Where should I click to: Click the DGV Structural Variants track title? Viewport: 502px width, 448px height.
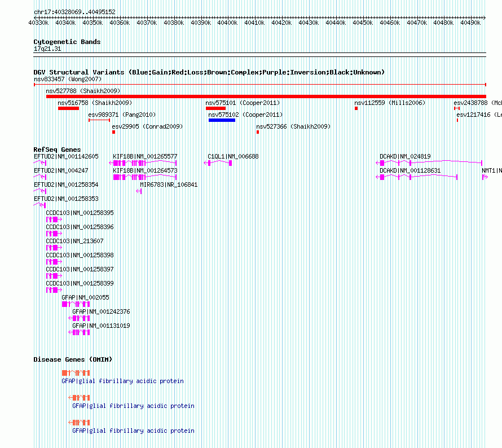pos(209,72)
